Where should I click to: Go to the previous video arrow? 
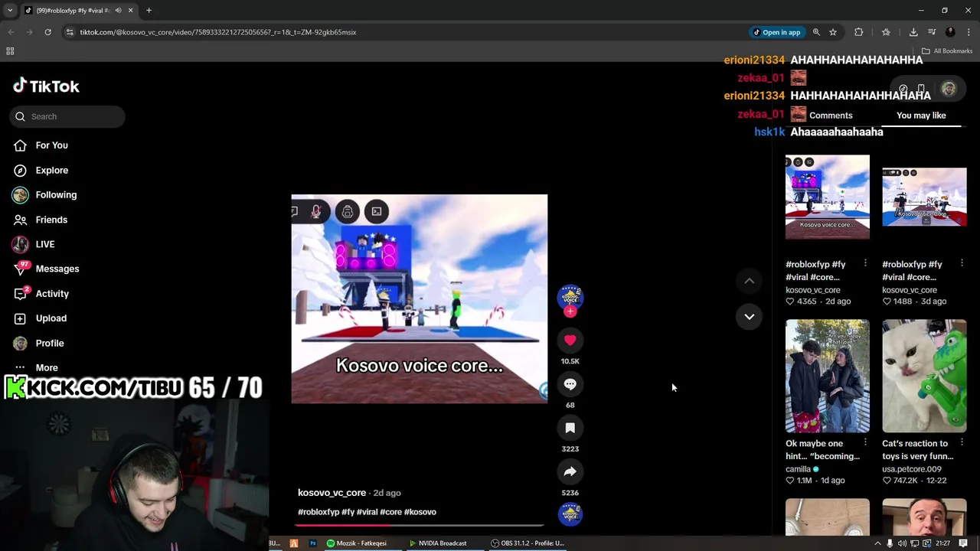pos(749,281)
